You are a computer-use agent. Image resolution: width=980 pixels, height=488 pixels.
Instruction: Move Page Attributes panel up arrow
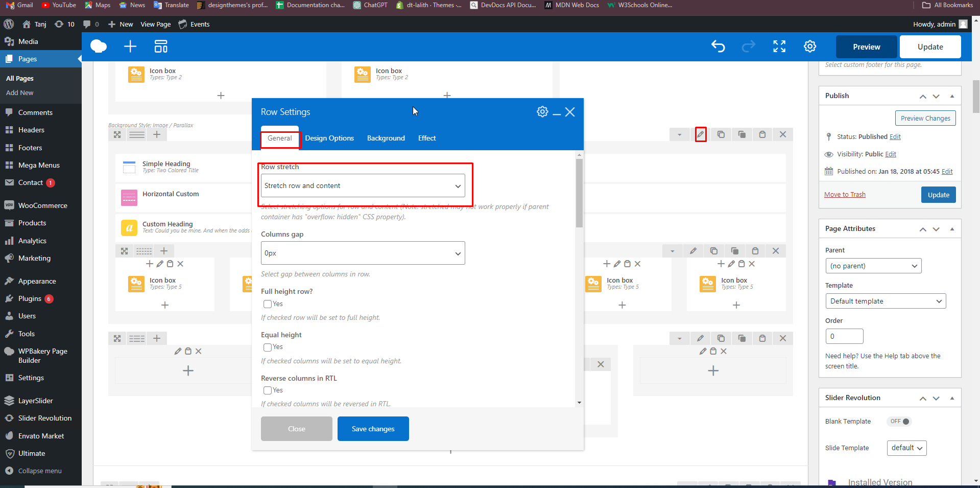923,229
